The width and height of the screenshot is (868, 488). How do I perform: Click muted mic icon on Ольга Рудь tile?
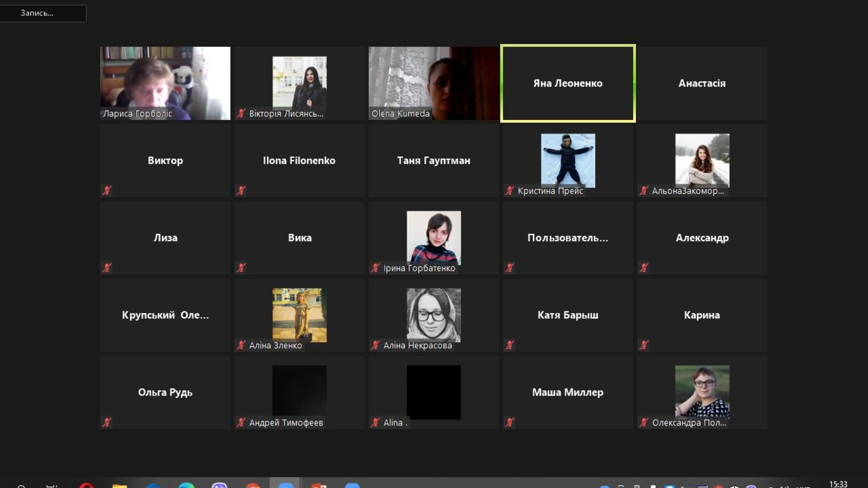pyautogui.click(x=107, y=422)
